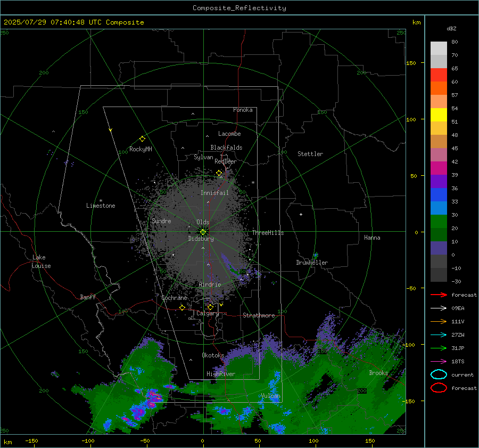
Task: Pick the purple 39-36 dBZ color swatch
Action: click(x=439, y=181)
